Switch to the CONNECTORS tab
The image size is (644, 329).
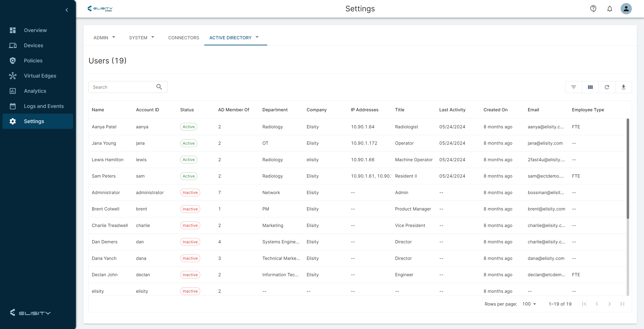183,38
